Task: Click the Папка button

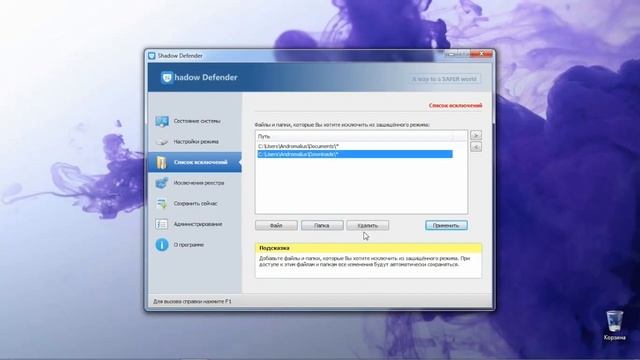Action: 322,225
